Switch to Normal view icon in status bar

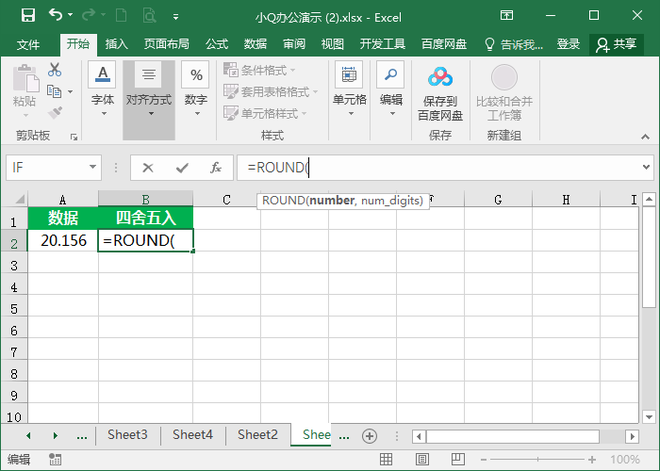(386, 459)
